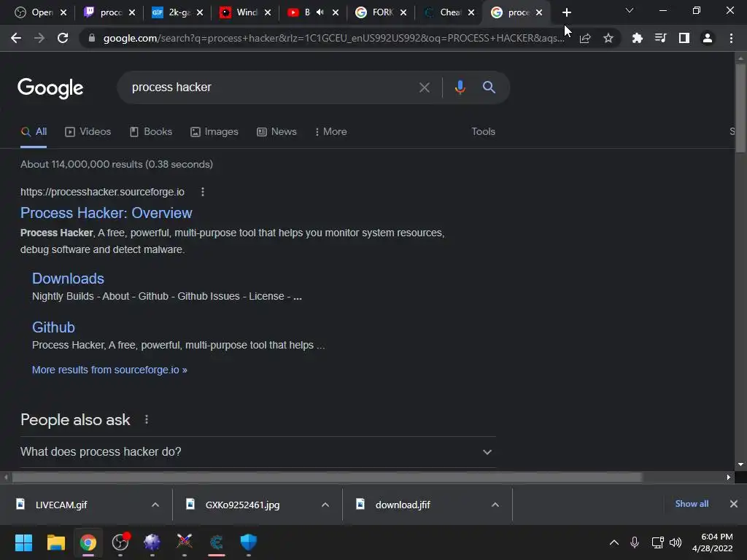Image resolution: width=747 pixels, height=560 pixels.
Task: Open GXKo9252461.jpg download options arrow
Action: [325, 505]
